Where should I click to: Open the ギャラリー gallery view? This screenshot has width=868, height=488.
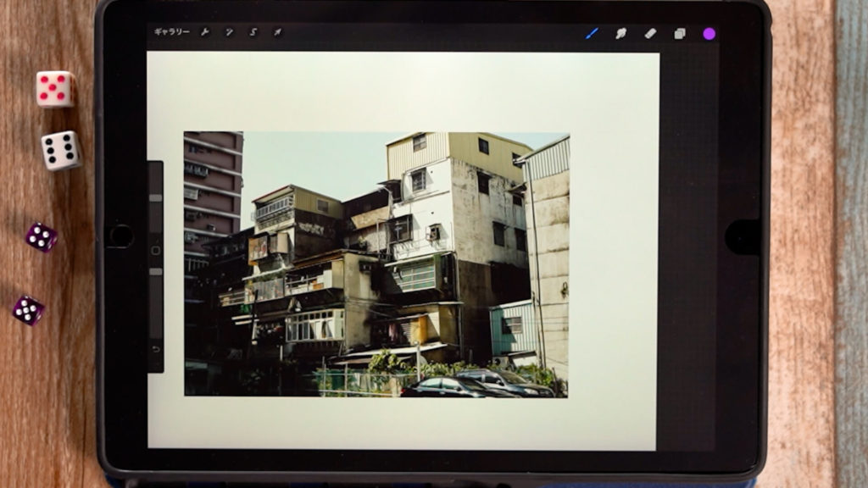tap(171, 32)
